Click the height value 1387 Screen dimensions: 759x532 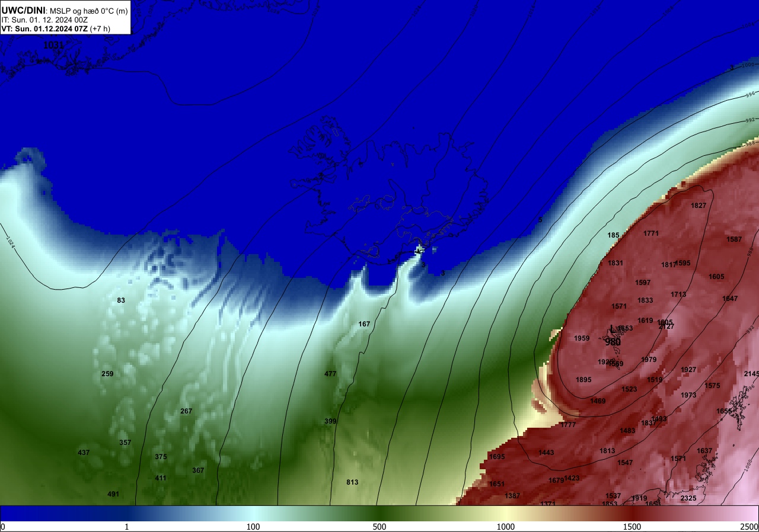tap(512, 496)
